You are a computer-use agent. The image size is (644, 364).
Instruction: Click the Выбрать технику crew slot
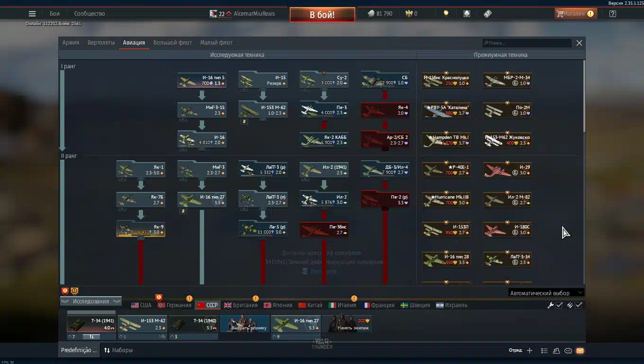[245, 324]
